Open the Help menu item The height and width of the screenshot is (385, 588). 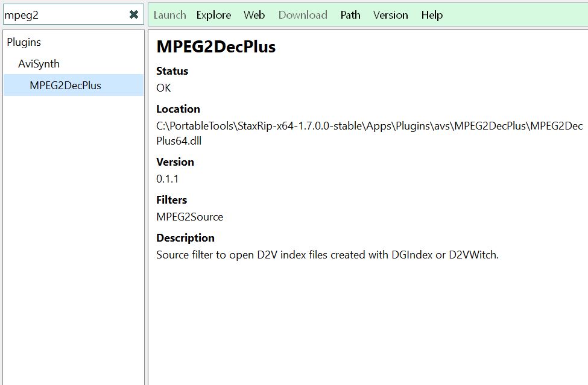(432, 15)
